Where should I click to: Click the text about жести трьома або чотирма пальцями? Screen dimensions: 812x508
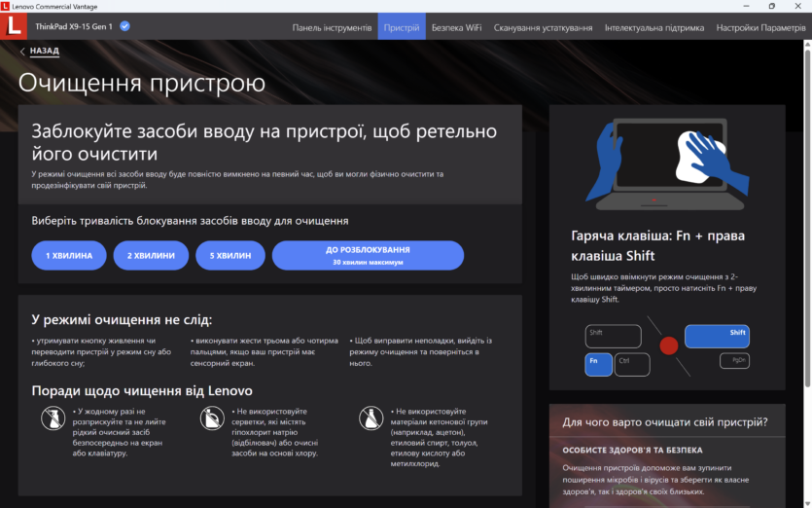click(265, 352)
